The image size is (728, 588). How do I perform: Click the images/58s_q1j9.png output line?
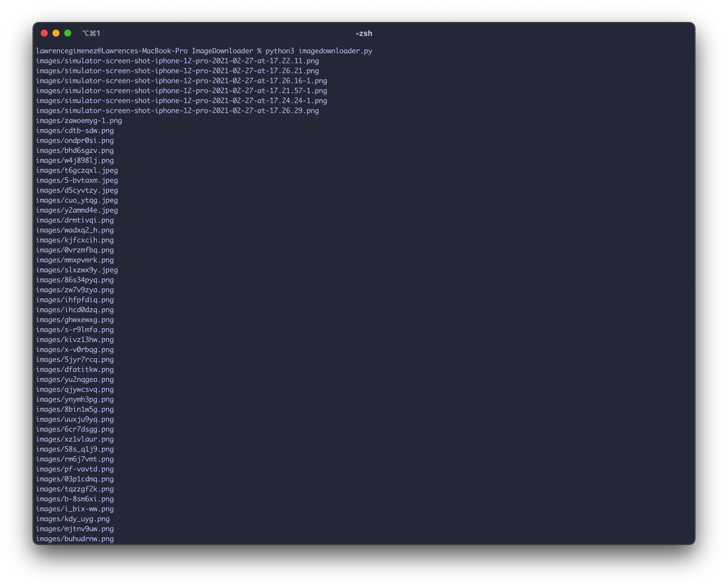point(75,449)
